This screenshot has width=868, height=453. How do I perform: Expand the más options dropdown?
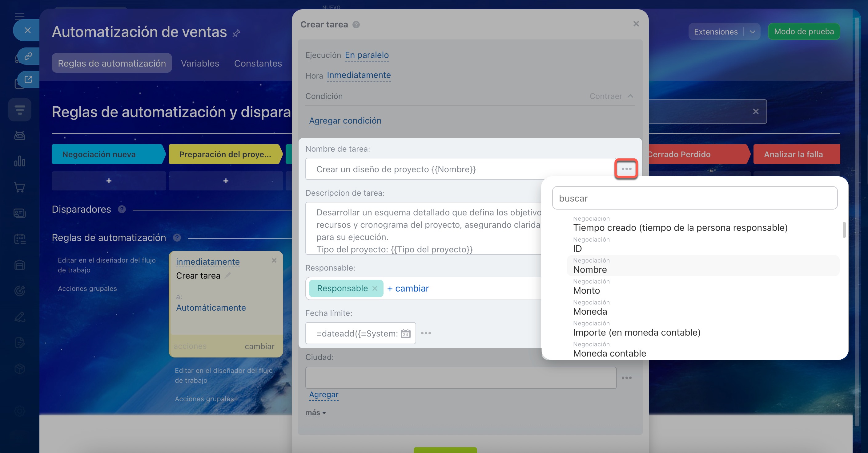tap(315, 413)
